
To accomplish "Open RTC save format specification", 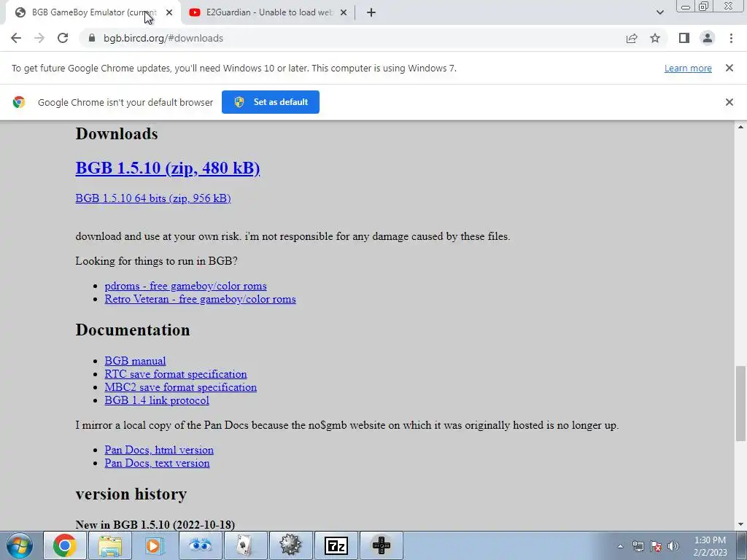I will coord(176,374).
